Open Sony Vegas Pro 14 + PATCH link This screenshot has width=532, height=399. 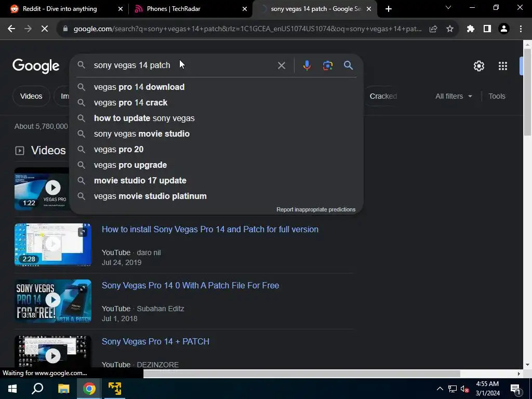155,342
